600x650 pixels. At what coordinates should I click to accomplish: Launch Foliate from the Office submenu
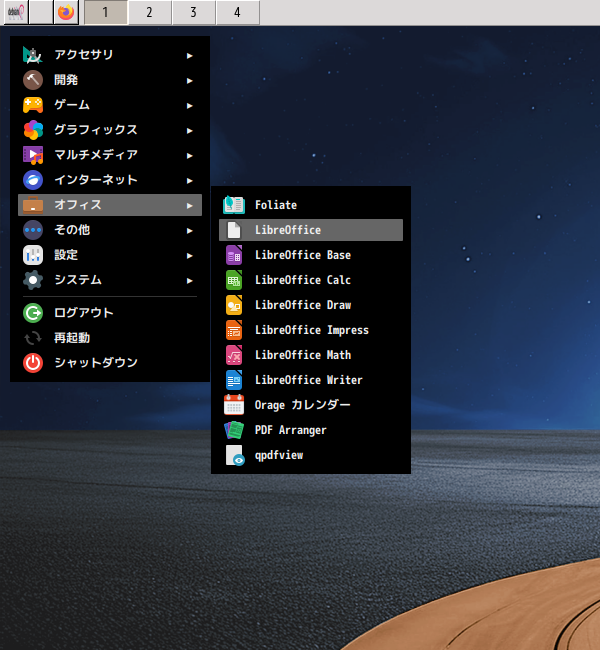tap(311, 205)
